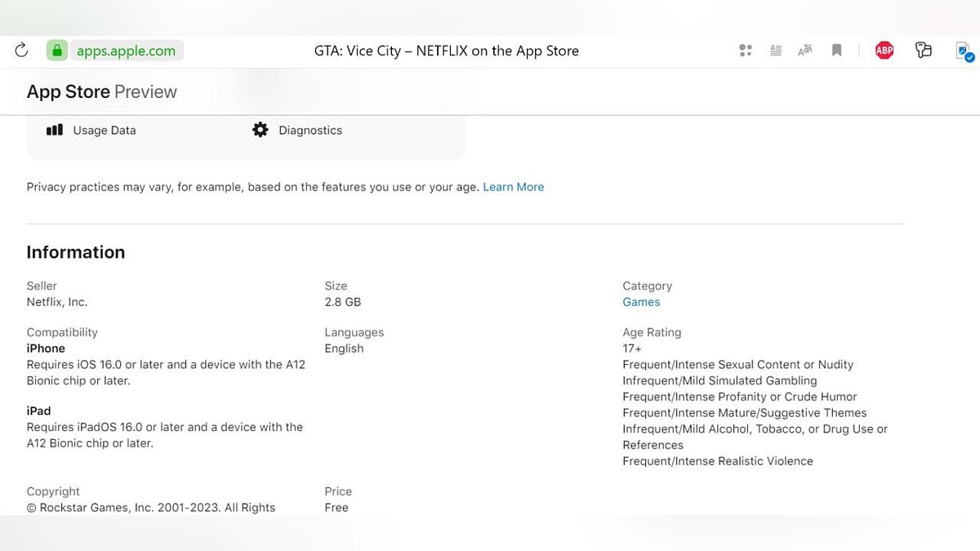Screen dimensions: 980x551
Task: Enable reader view icon
Action: (x=776, y=51)
